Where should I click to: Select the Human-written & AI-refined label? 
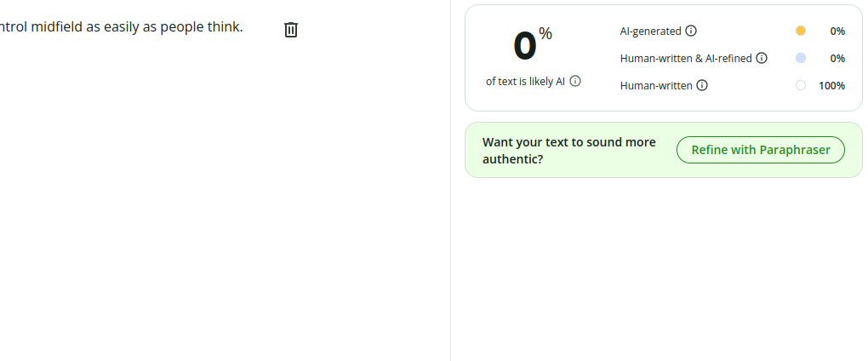click(686, 58)
